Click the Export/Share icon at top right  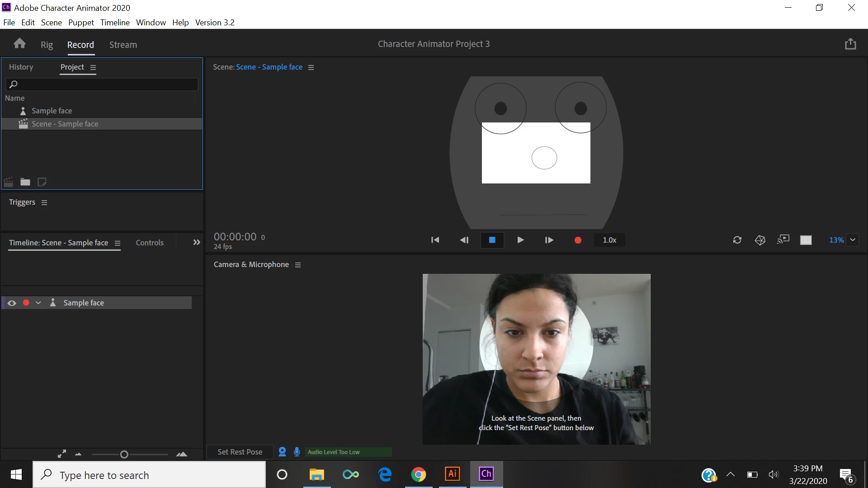click(x=850, y=44)
